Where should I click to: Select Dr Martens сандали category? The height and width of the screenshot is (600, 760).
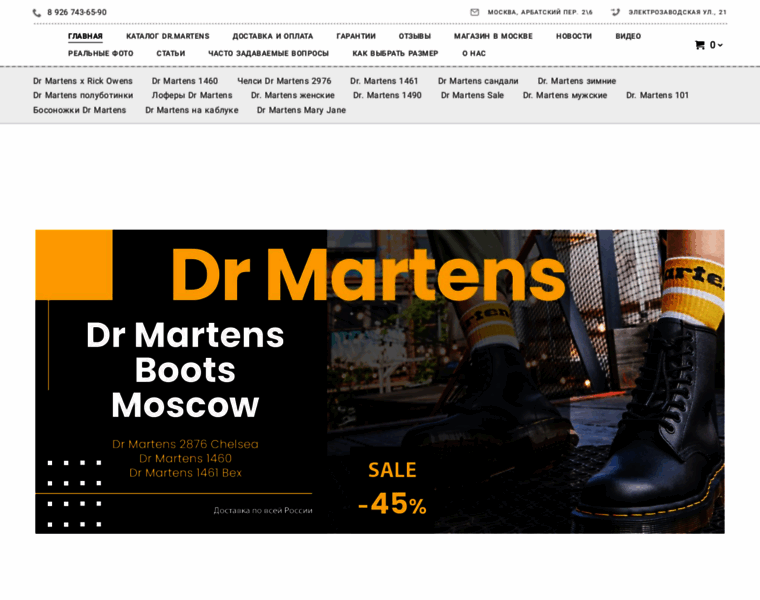[x=478, y=81]
